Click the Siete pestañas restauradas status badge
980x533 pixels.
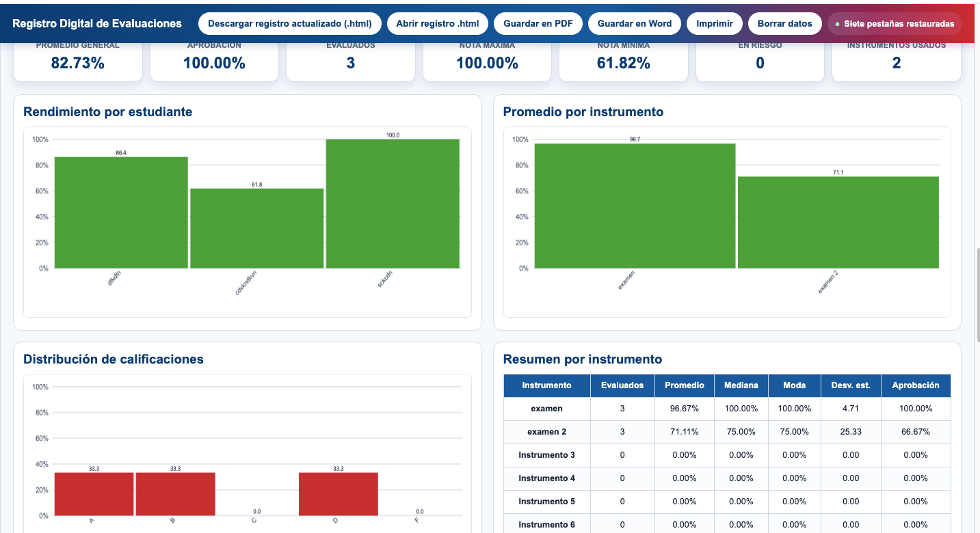895,23
